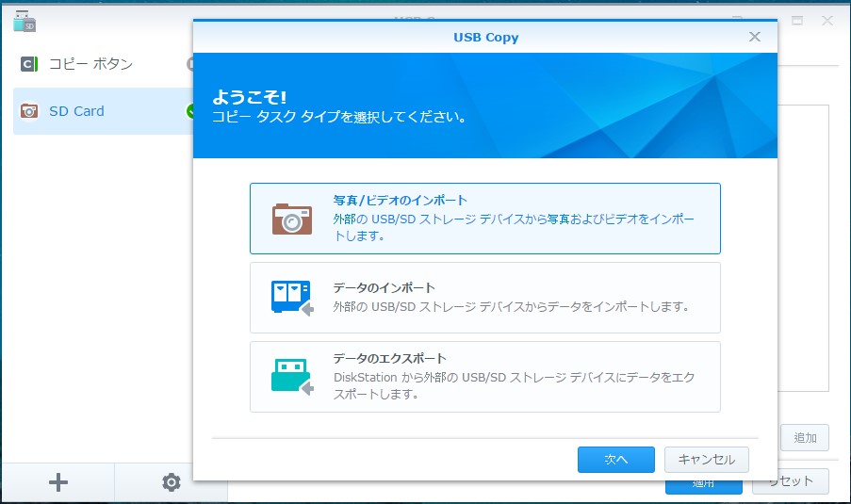Click the brown camera photo import icon
851x504 pixels.
(x=292, y=219)
